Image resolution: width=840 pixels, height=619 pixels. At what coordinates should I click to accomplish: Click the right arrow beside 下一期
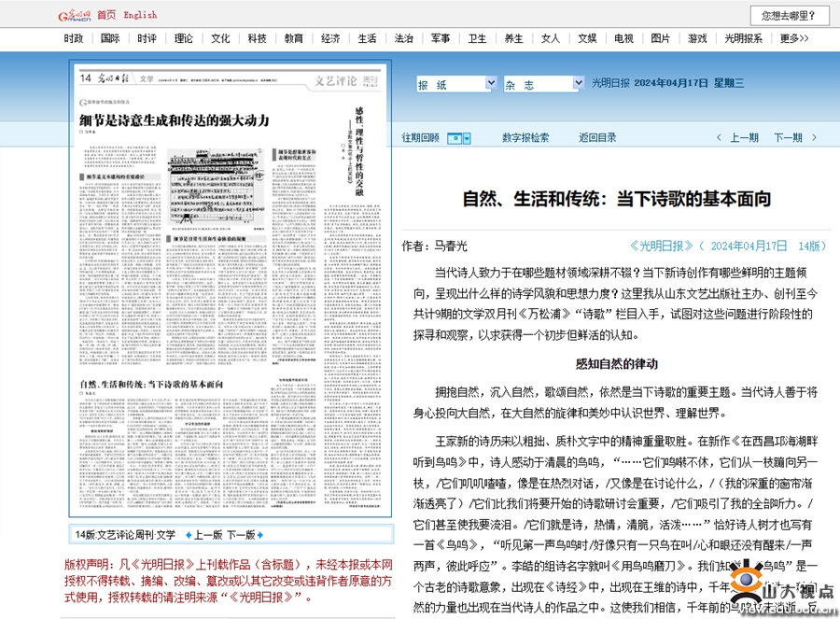pyautogui.click(x=814, y=138)
